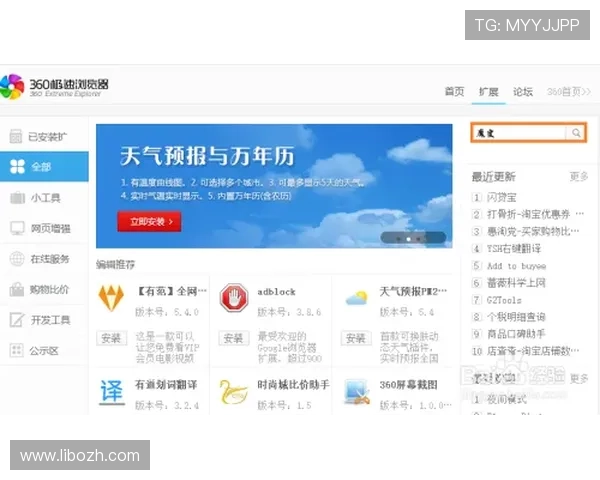Click adblock's 版本号: 3.8.6 text

289,312
